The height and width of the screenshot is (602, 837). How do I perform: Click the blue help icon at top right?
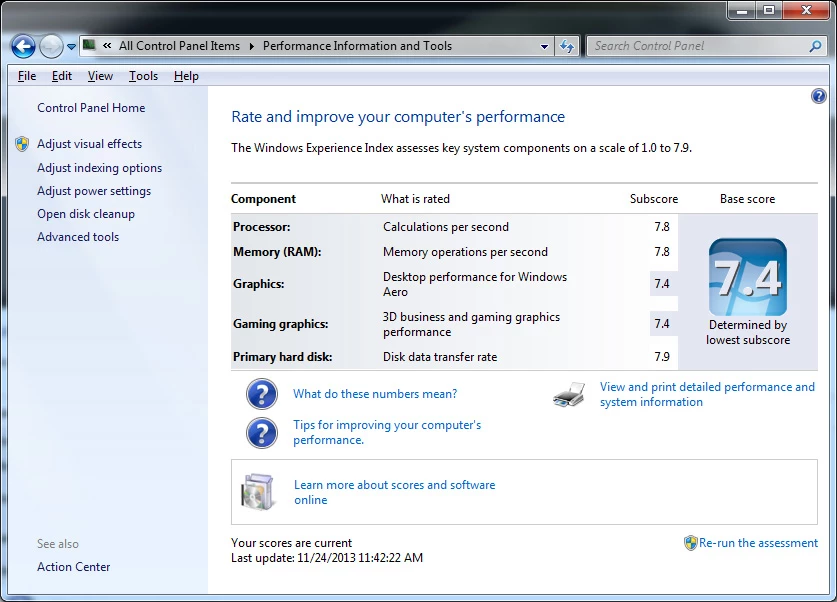point(818,96)
